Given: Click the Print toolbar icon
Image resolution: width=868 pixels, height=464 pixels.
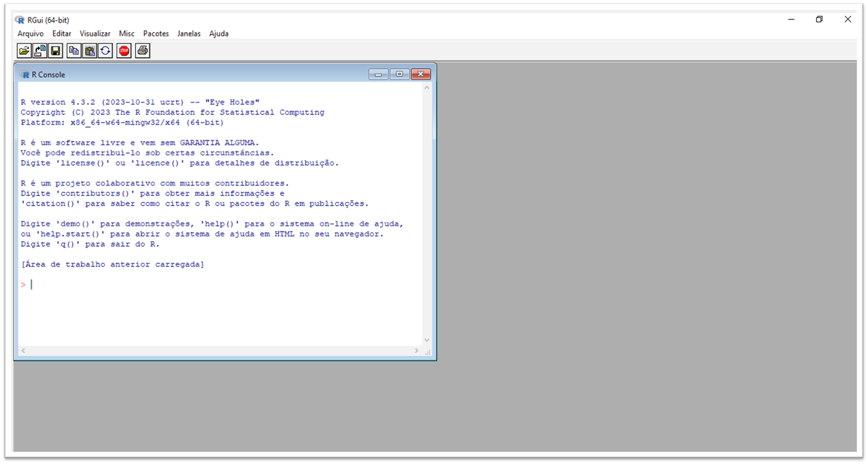Looking at the screenshot, I should click(143, 51).
